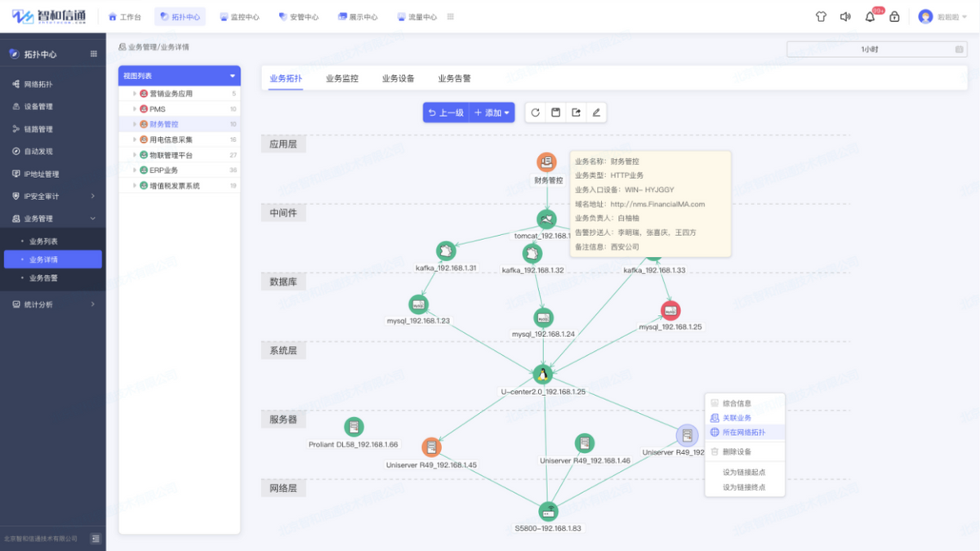Image resolution: width=980 pixels, height=551 pixels.
Task: Open notifications bell with 99+ badge
Action: coord(870,17)
